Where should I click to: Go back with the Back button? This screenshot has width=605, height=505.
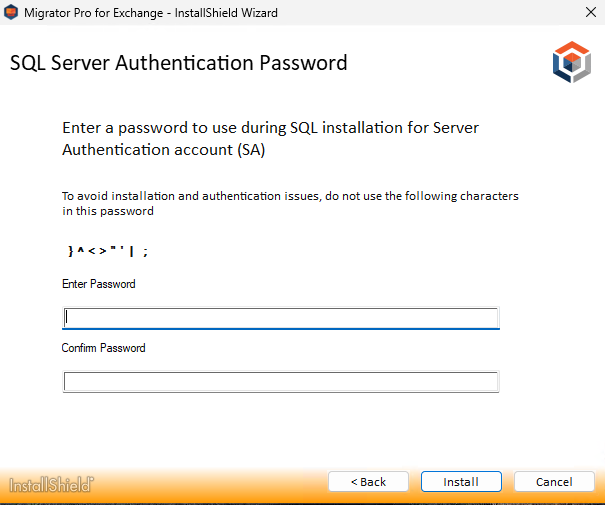(368, 482)
